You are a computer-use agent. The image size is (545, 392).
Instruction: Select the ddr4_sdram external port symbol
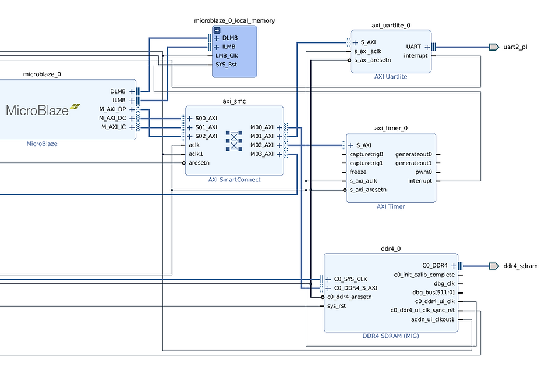494,266
